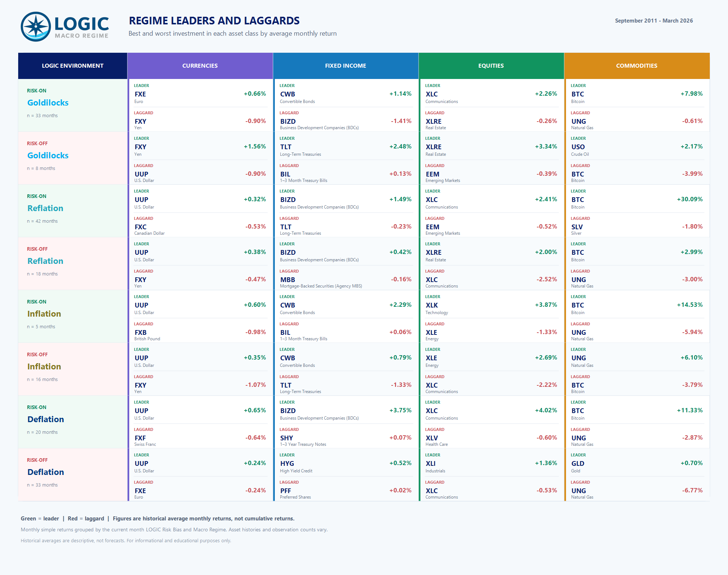Click UNG Natural Gas leader +6.10%
Screen dimensions: 728x575
coord(637,357)
